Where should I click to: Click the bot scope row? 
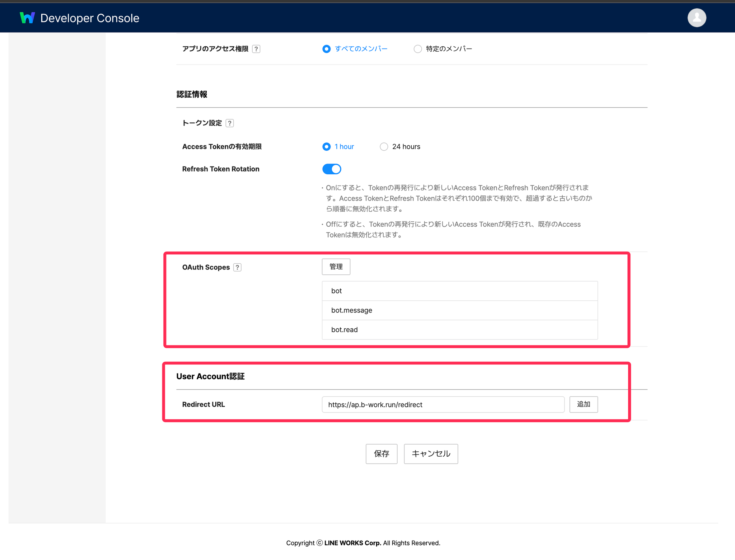click(x=459, y=291)
